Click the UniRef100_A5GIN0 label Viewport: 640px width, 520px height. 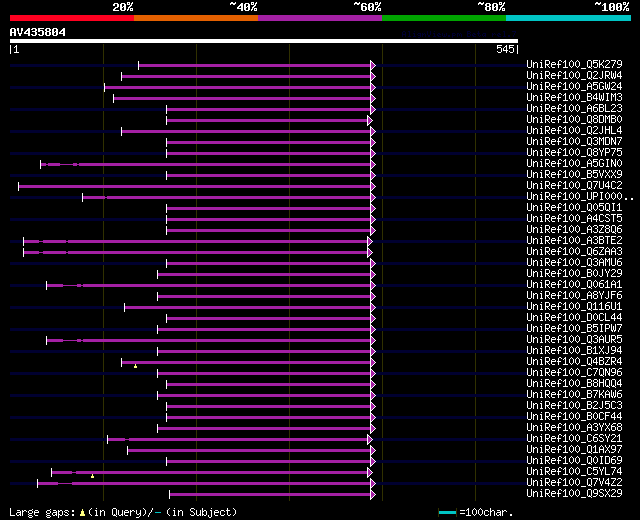(x=574, y=164)
